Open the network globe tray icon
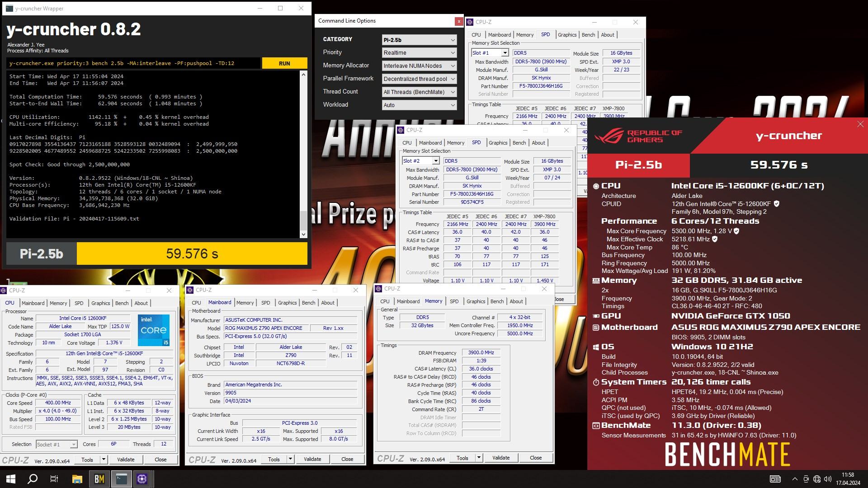 [816, 479]
